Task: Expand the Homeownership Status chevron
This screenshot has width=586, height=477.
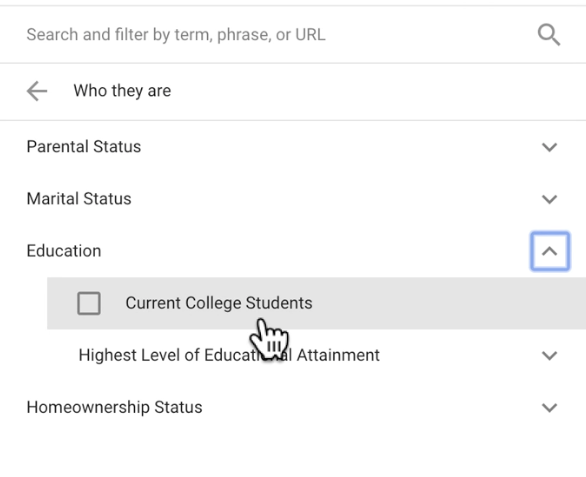Action: [x=549, y=407]
